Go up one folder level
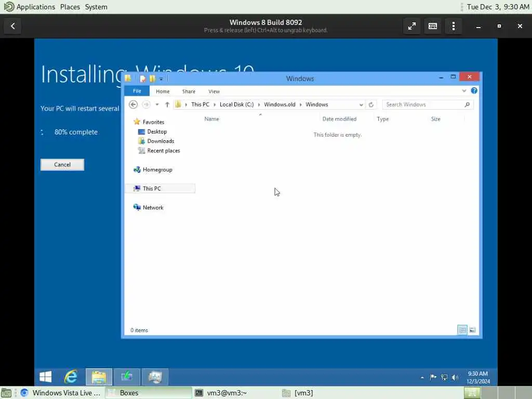Screen dimensions: 532x399 167,104
